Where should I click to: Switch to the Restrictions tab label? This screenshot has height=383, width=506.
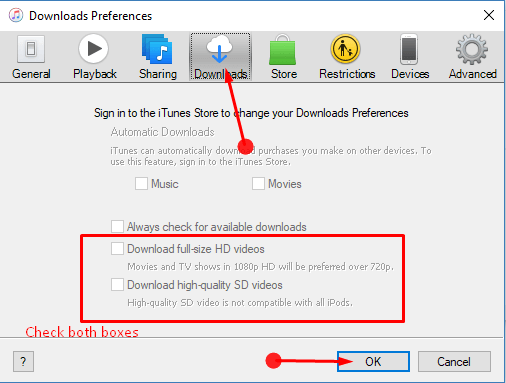pyautogui.click(x=347, y=74)
